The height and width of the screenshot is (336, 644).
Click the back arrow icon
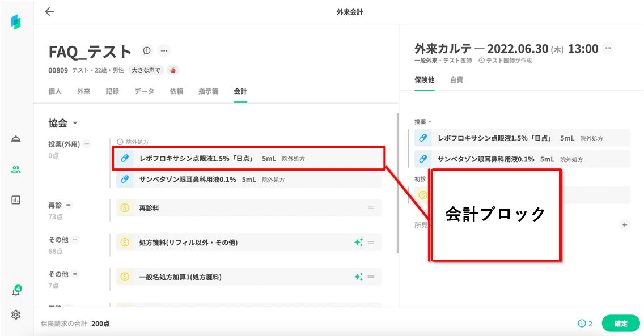(49, 11)
